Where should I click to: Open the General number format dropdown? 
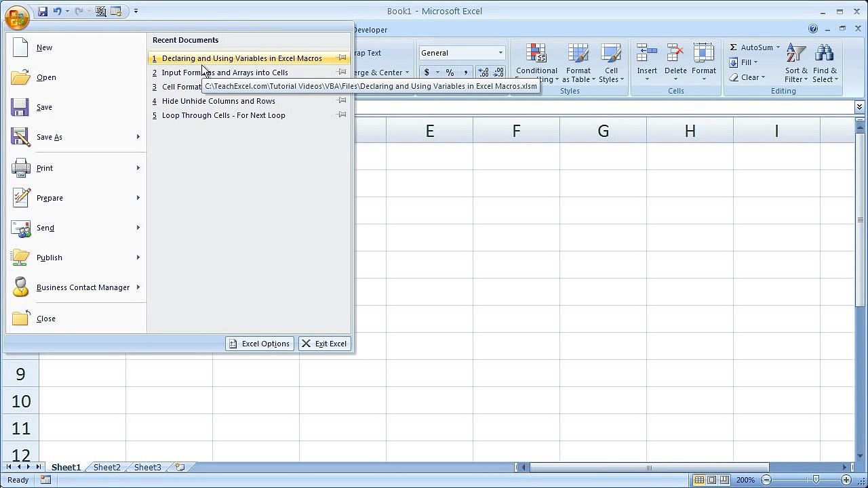(x=500, y=53)
